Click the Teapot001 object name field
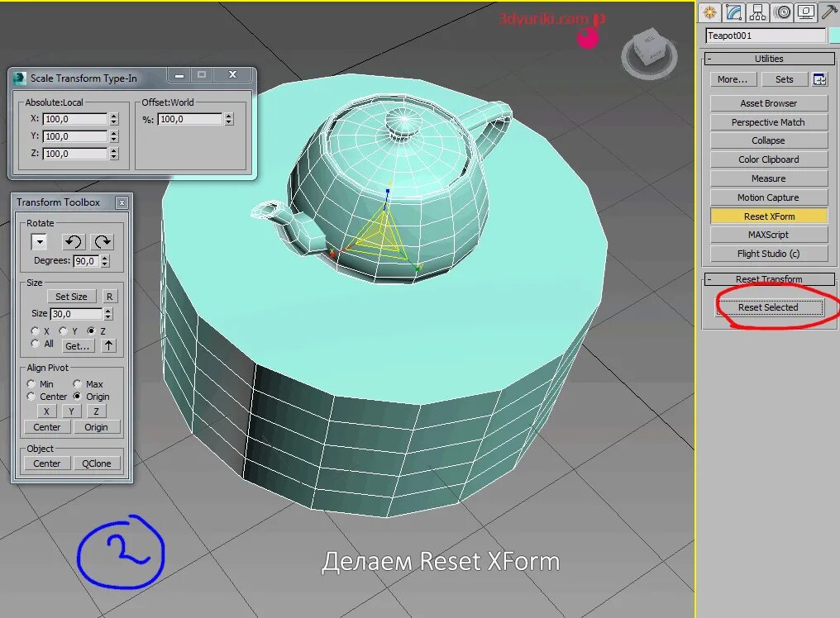Image resolution: width=840 pixels, height=618 pixels. [x=766, y=36]
